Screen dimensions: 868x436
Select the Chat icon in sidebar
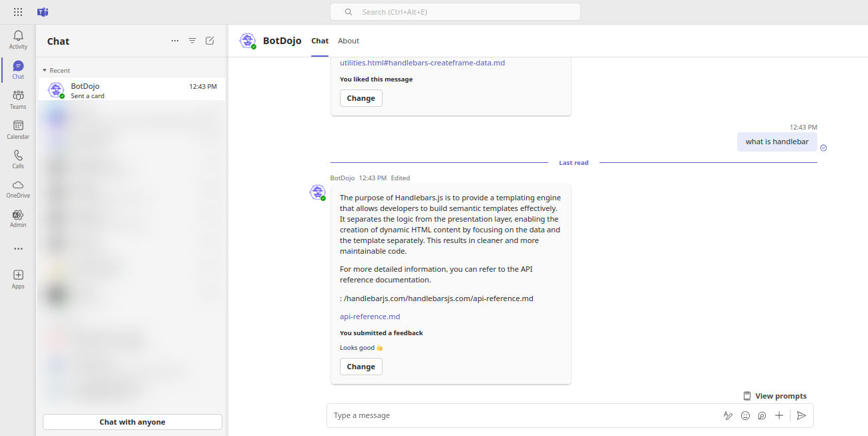tap(18, 65)
